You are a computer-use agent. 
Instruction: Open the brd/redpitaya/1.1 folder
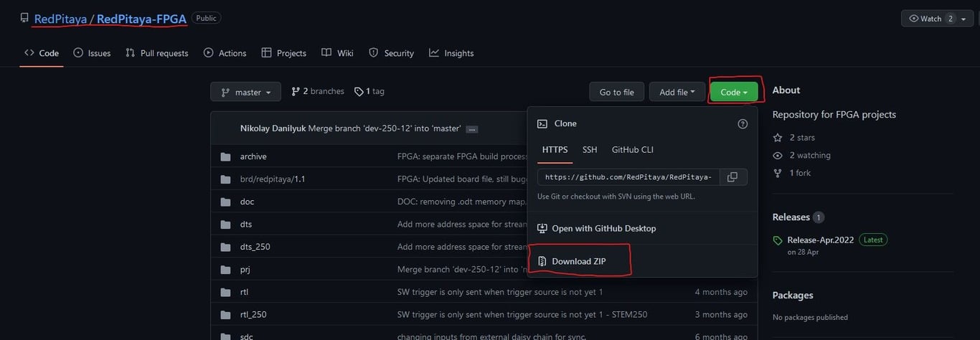pos(273,179)
